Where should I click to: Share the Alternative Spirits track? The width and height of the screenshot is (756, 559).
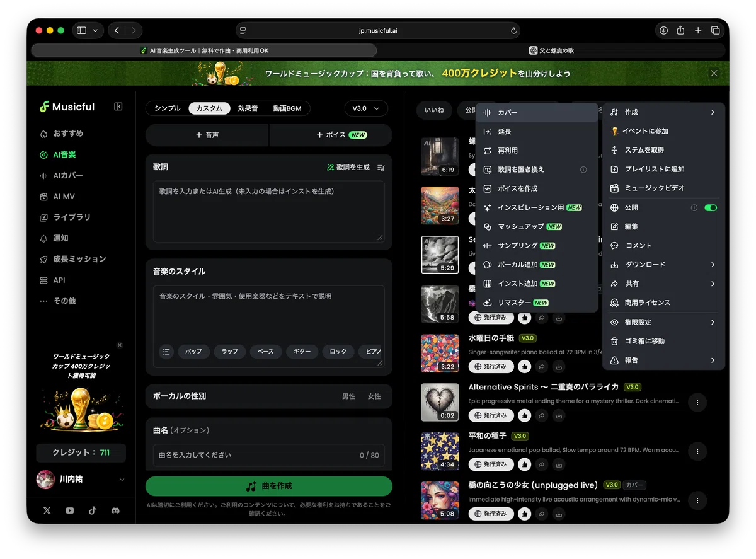[542, 415]
